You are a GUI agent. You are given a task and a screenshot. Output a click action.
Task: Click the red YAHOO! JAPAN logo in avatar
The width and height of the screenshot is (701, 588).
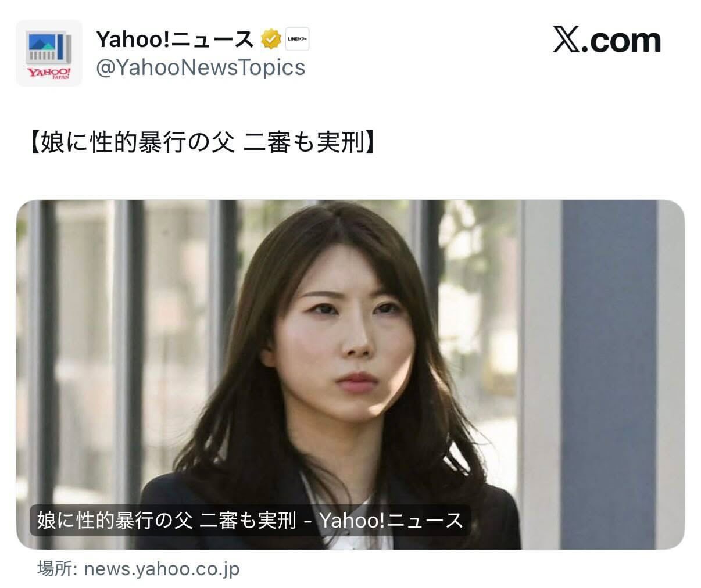click(x=49, y=73)
